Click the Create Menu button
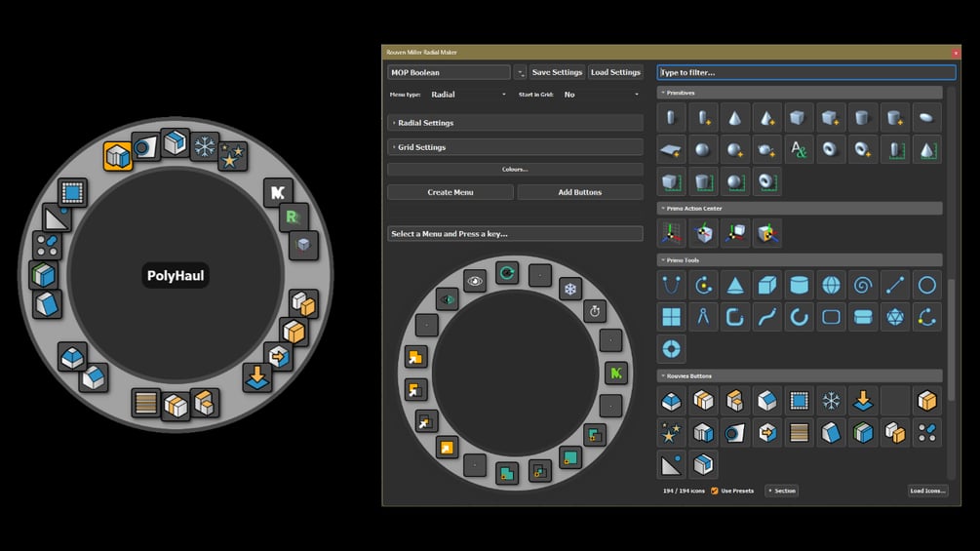Screen dimensions: 980x551 point(451,192)
